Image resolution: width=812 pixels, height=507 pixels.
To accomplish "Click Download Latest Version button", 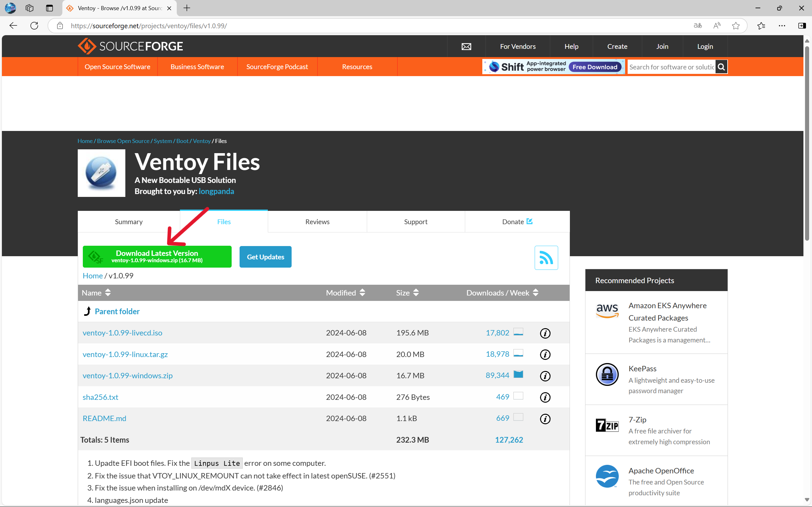I will [x=157, y=257].
